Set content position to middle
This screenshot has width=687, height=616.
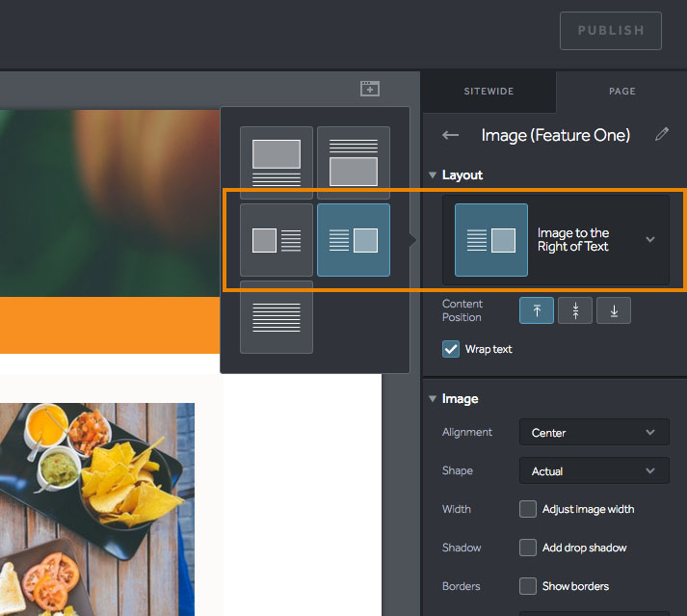pos(575,310)
